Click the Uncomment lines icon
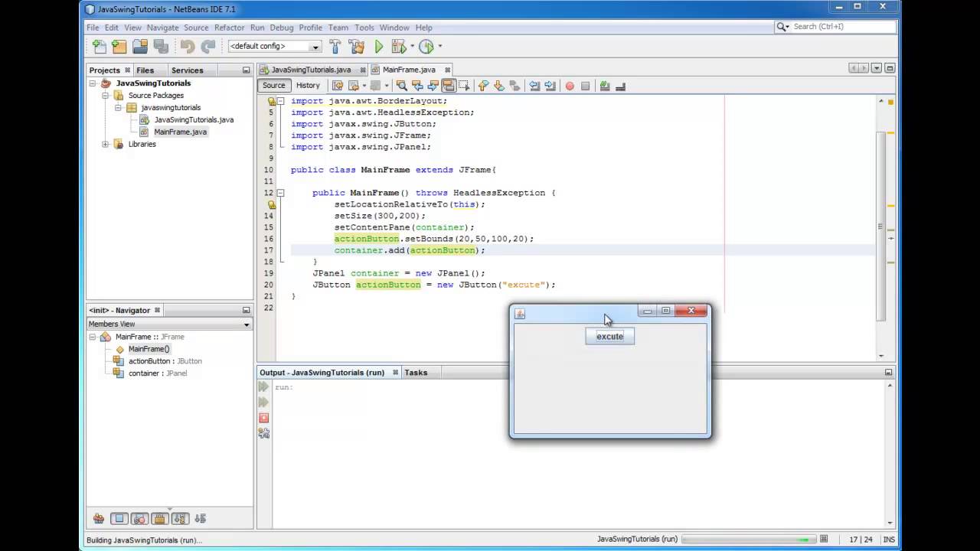This screenshot has width=980, height=551. pos(620,86)
